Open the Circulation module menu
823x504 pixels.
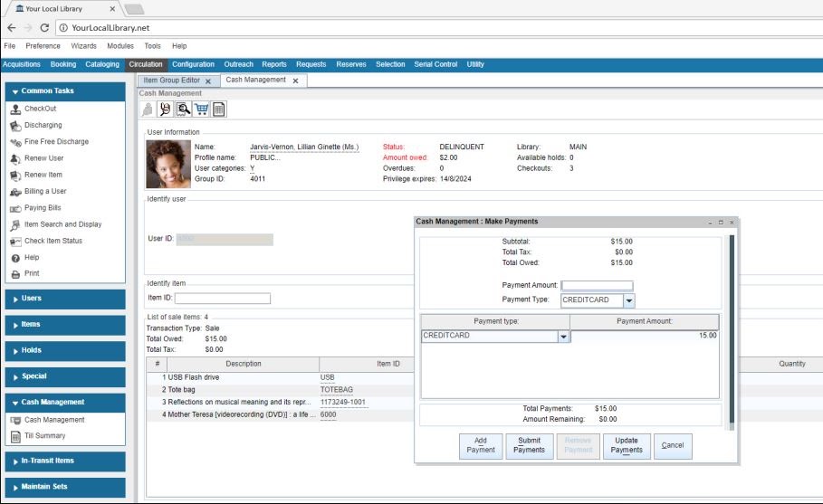(x=146, y=64)
